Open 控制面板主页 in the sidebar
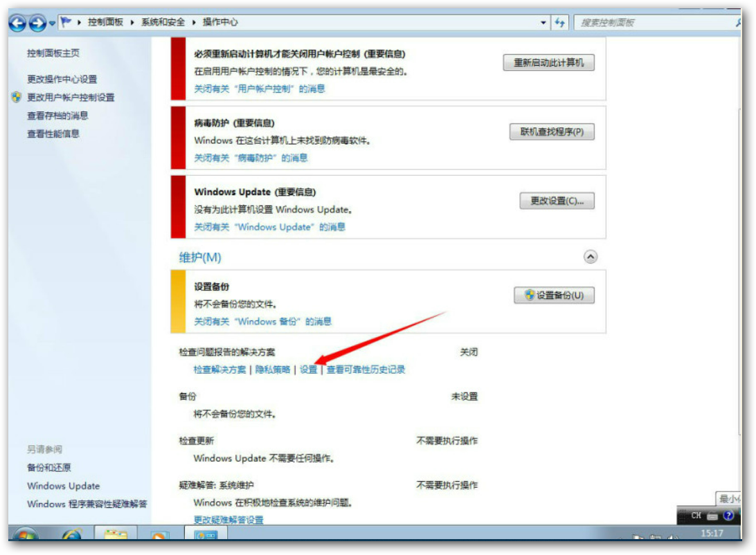This screenshot has height=555, width=756. tap(53, 53)
